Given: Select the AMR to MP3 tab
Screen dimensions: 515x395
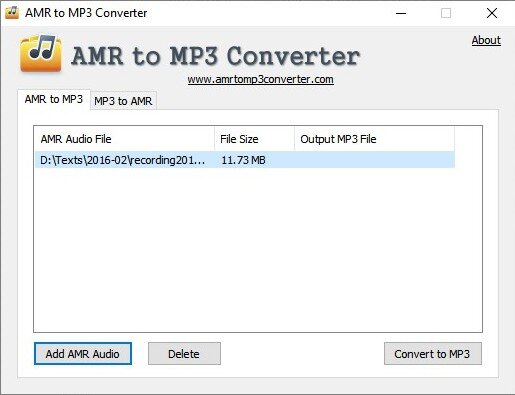Looking at the screenshot, I should (x=54, y=99).
